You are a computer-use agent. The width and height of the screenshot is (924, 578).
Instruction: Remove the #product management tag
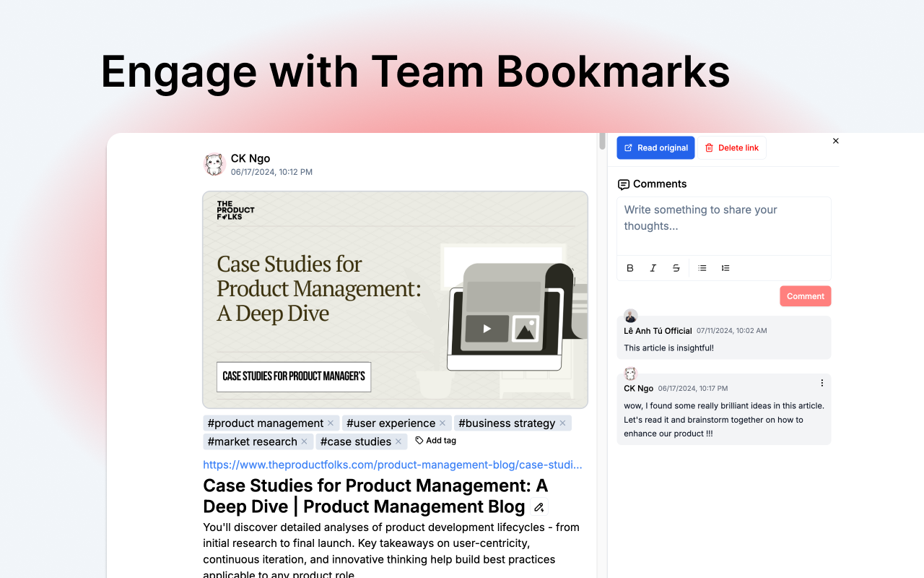tap(330, 423)
